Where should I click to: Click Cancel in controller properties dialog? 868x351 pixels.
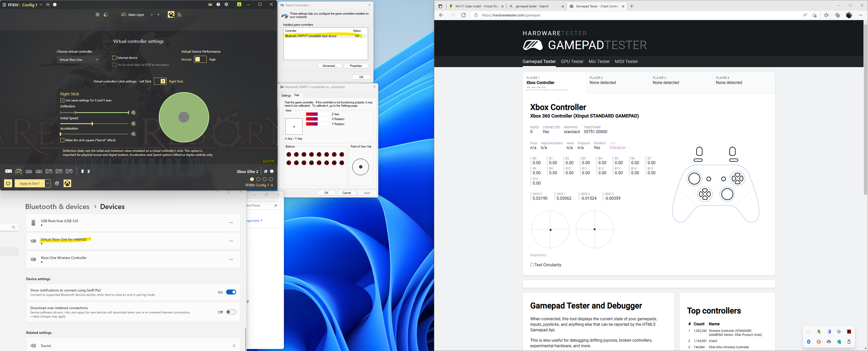[x=347, y=193]
